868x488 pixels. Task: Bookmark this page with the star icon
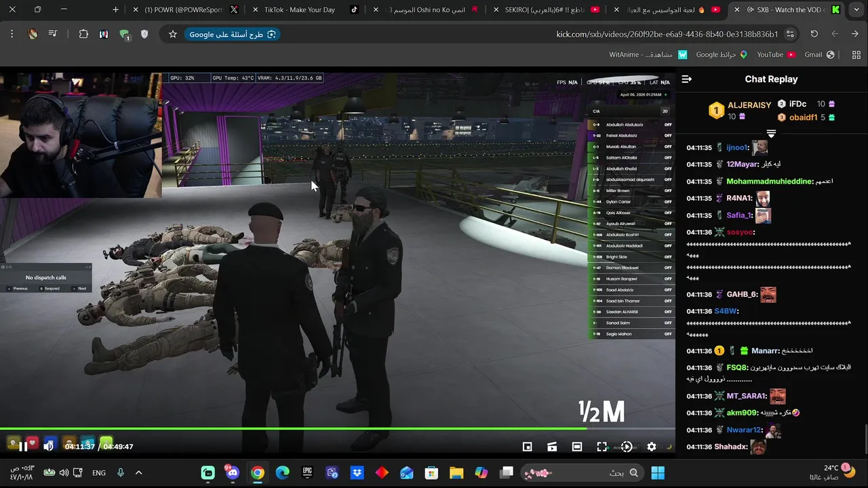point(173,34)
